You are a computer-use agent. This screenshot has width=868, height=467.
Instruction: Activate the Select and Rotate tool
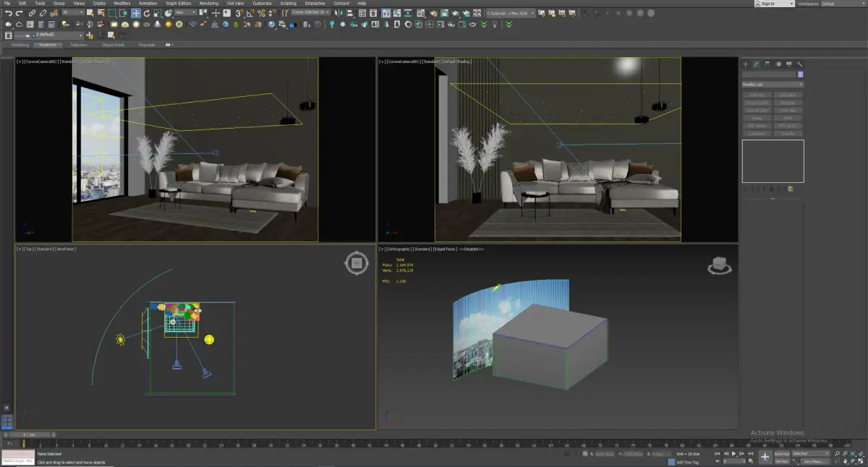pos(147,13)
